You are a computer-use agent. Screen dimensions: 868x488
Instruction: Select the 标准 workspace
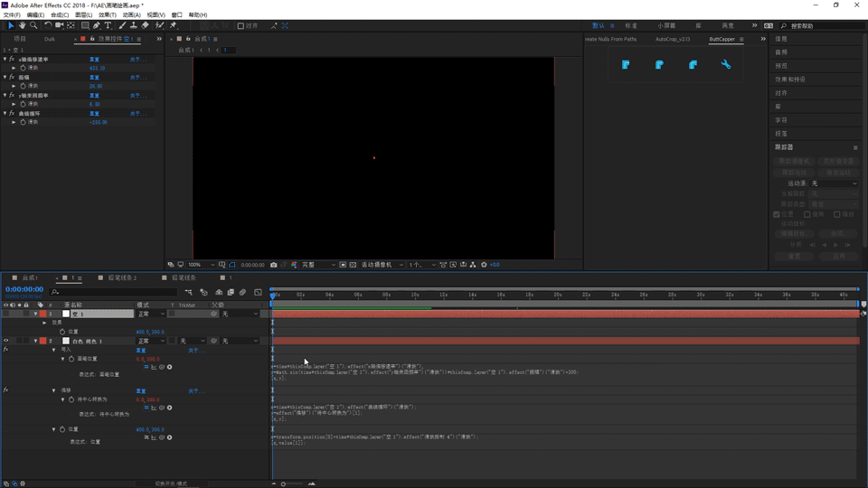630,26
